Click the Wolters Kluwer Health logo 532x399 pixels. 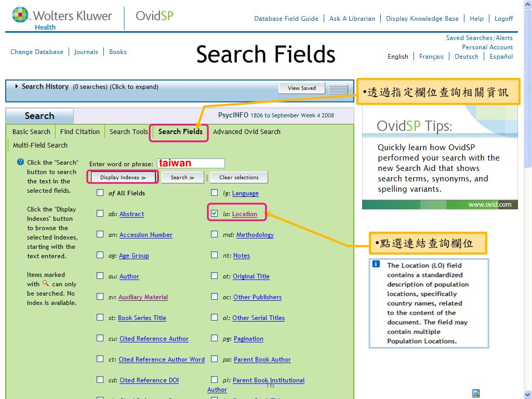tap(62, 18)
